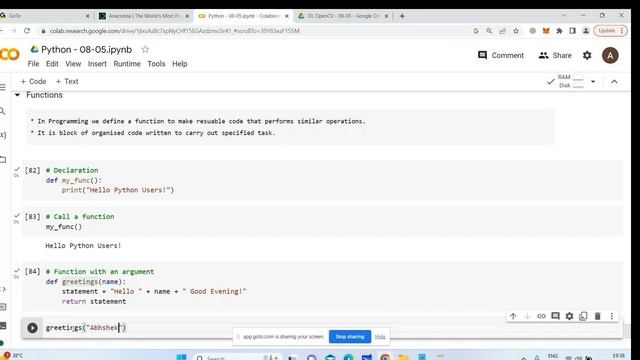Copy link to the selected cell

coord(541,316)
